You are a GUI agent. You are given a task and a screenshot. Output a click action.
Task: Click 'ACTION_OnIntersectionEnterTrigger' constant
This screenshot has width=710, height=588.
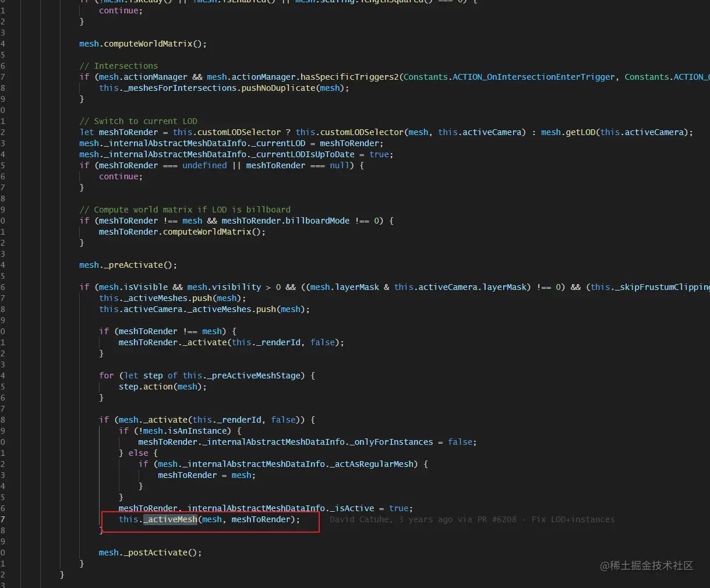534,77
